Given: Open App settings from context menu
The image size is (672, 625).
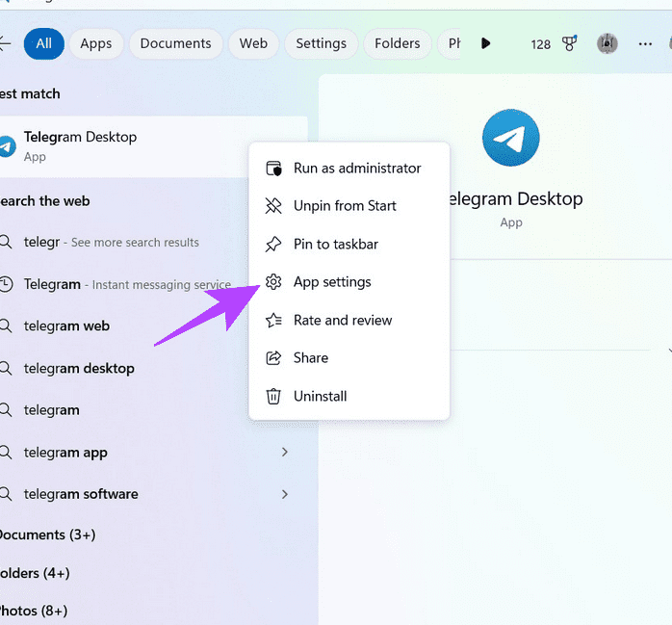Looking at the screenshot, I should coord(349,281).
